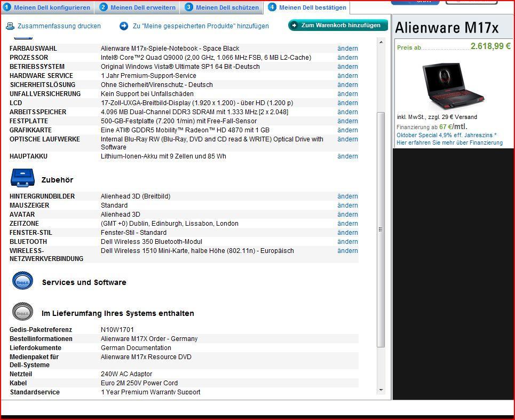Click the printer icon for Zusammenfassung drucken
The image size is (515, 420).
[10, 26]
